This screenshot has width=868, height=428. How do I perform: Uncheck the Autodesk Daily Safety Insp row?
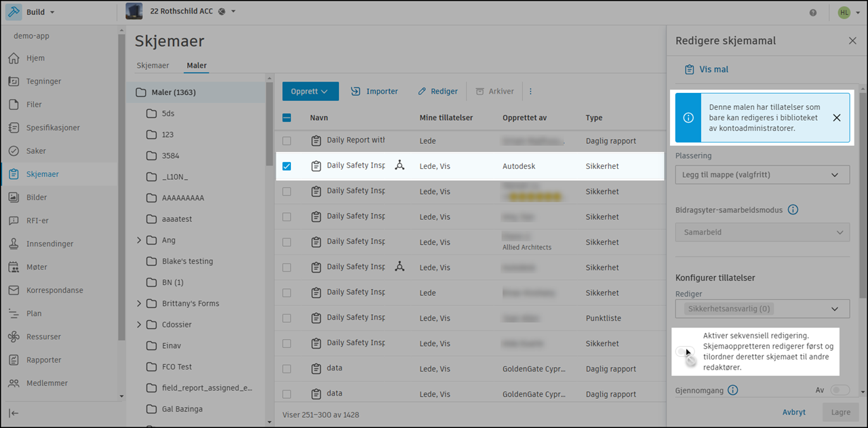point(287,166)
